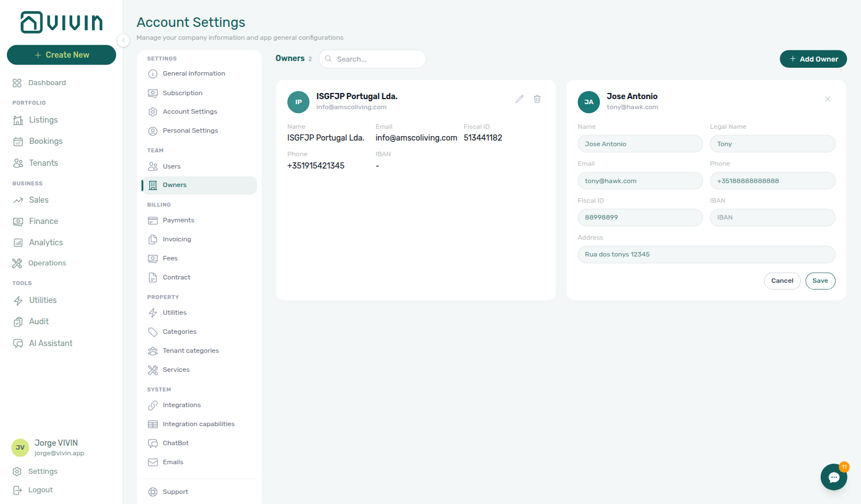Viewport: 861px width, 504px height.
Task: Open the Listings icon in the sidebar
Action: [x=18, y=120]
